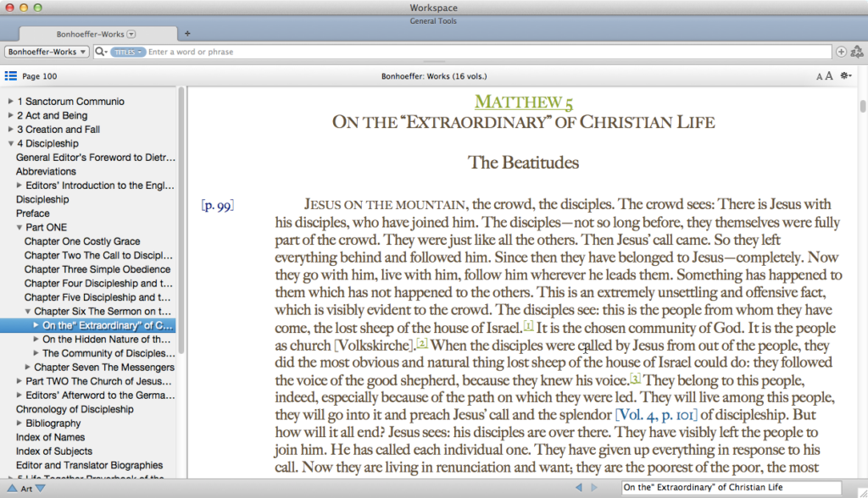Select Index of Subjects

pyautogui.click(x=54, y=451)
